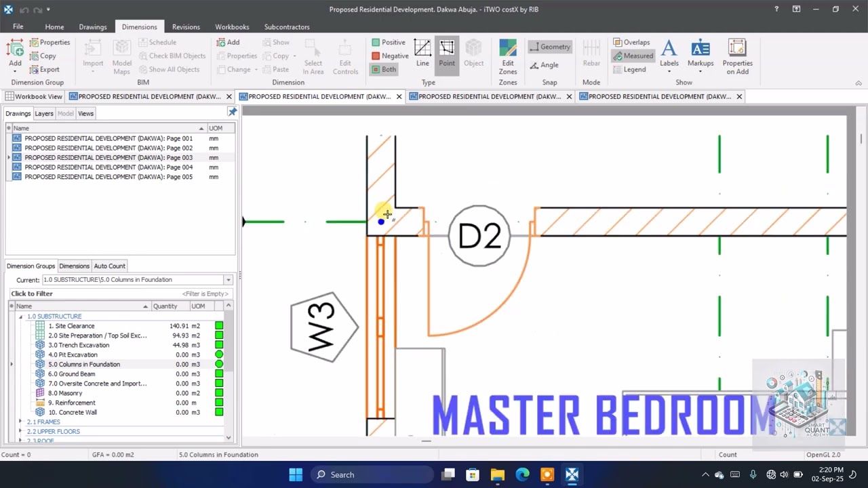The height and width of the screenshot is (488, 868).
Task: Open the Workbook View tab
Action: (x=33, y=96)
